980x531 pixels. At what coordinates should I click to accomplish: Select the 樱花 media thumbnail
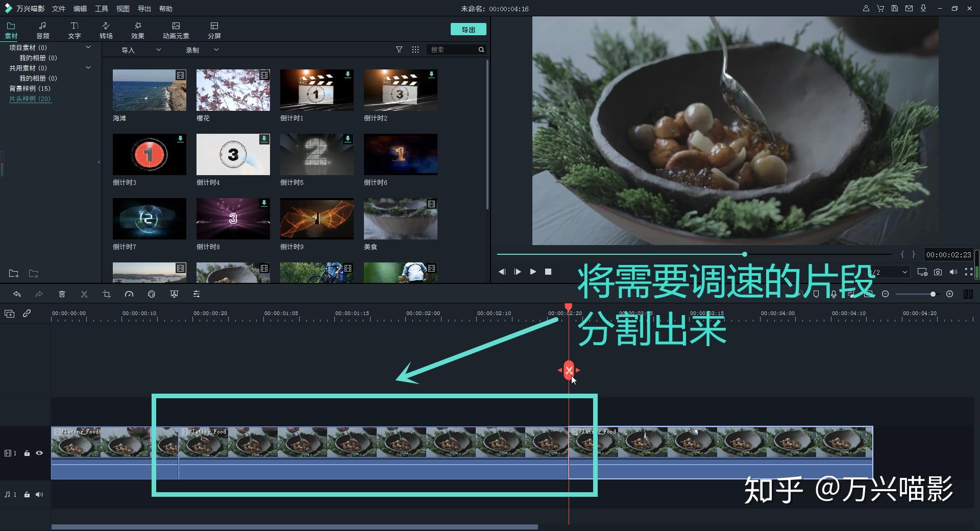pyautogui.click(x=233, y=90)
